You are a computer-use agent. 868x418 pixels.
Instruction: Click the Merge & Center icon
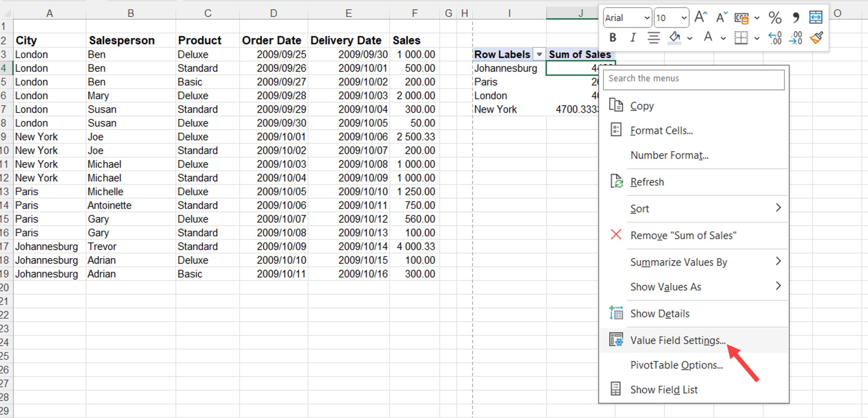(816, 17)
